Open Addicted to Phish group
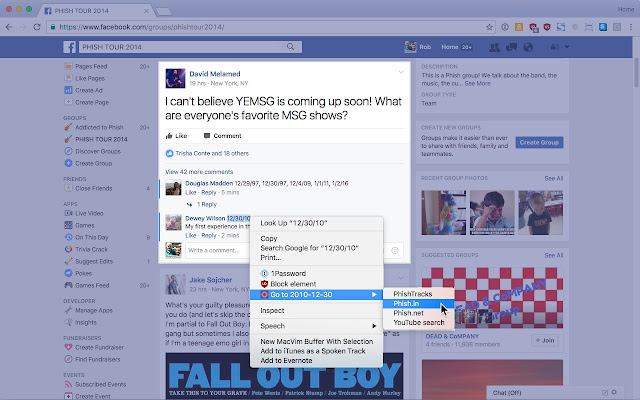Viewport: 640px width, 400px height. 99,127
